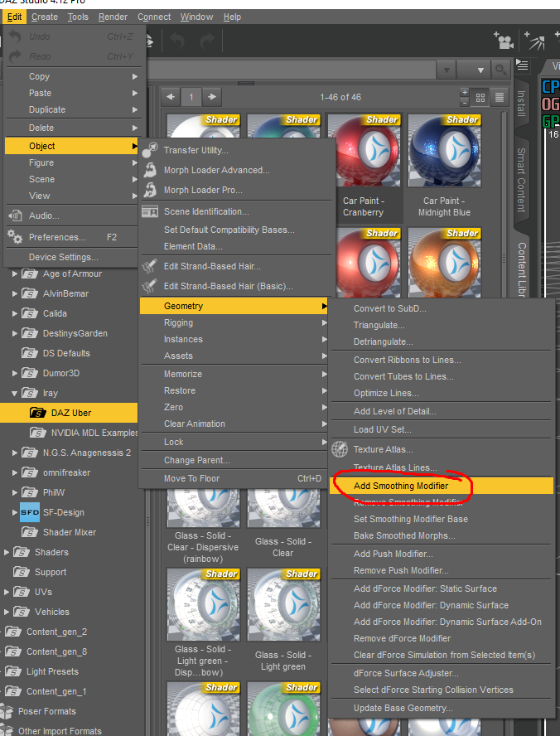This screenshot has width=560, height=736.
Task: Expand the Age of Armour folder
Action: click(15, 274)
